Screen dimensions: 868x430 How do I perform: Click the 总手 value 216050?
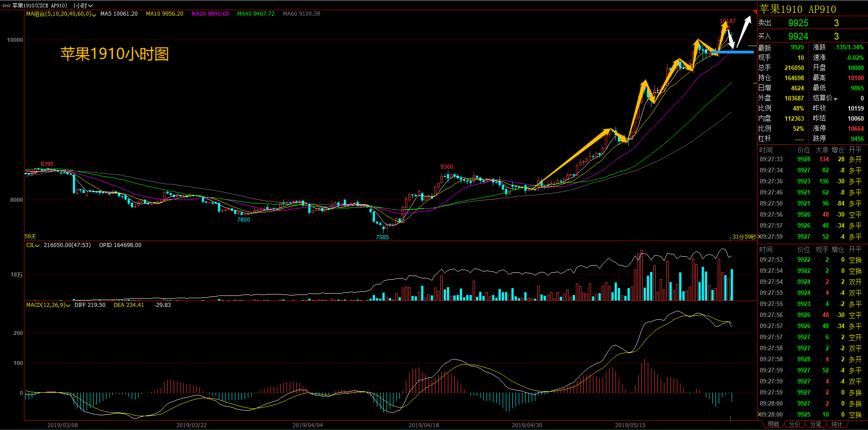click(794, 68)
